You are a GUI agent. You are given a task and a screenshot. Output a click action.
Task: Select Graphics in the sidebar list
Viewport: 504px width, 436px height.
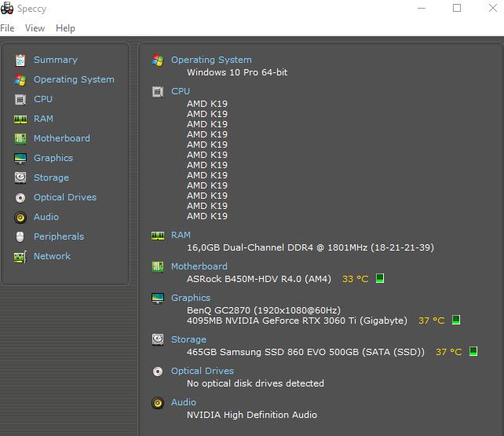click(x=53, y=158)
